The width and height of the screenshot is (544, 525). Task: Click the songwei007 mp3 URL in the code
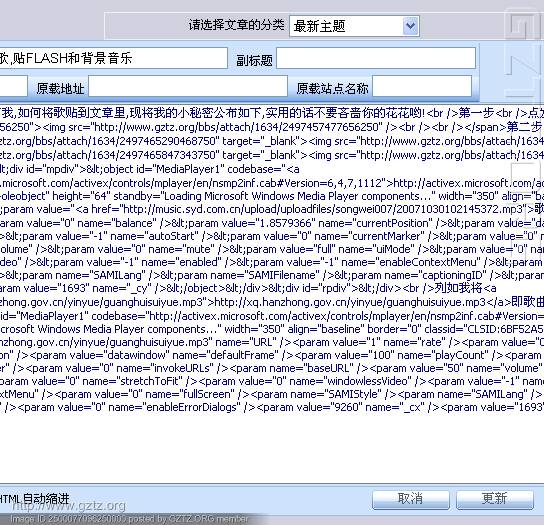click(x=323, y=210)
